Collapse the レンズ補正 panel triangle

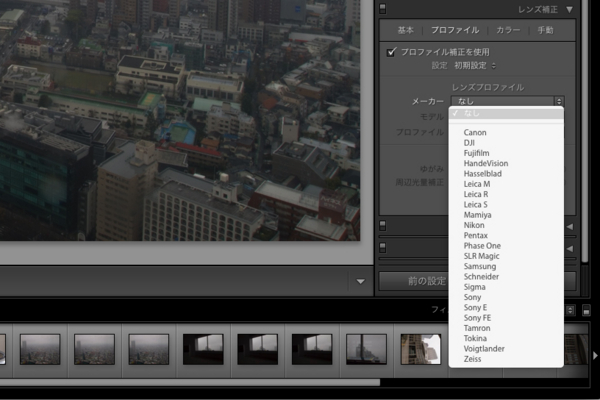[569, 10]
